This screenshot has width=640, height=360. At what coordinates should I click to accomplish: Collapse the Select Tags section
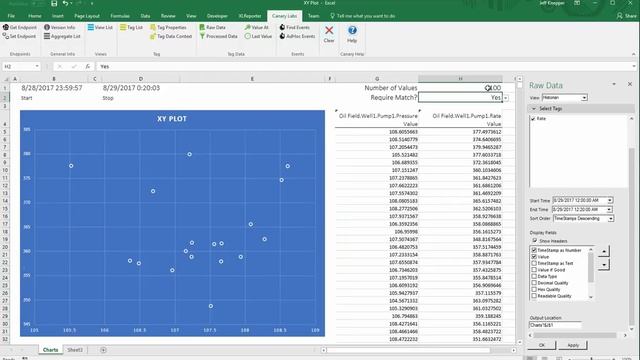(x=533, y=109)
